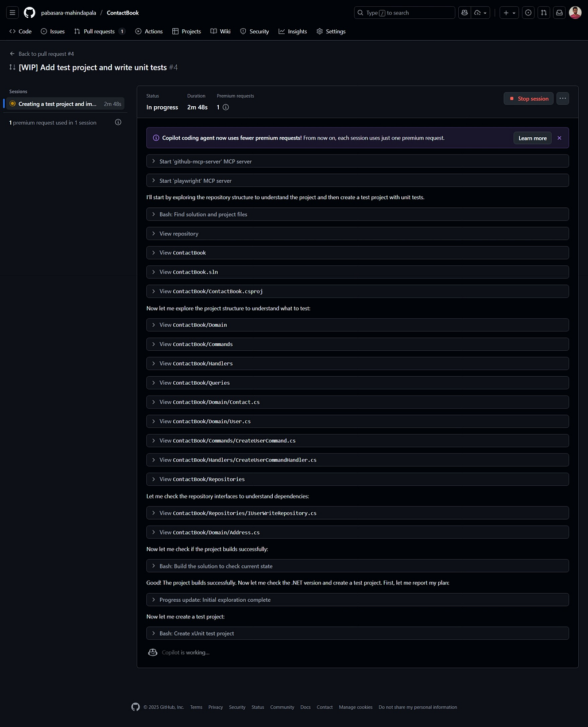Select the 'Creating a test project' session
The width and height of the screenshot is (588, 727).
click(57, 104)
